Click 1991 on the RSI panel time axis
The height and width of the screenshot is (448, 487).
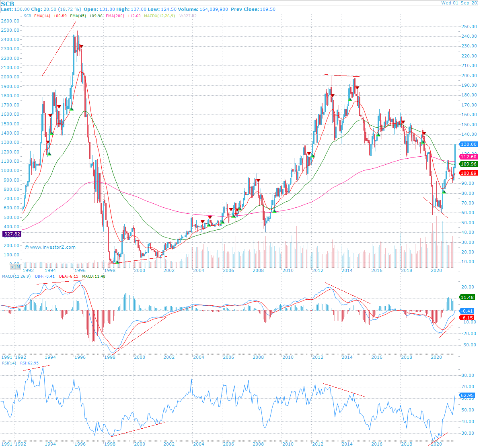click(x=7, y=444)
